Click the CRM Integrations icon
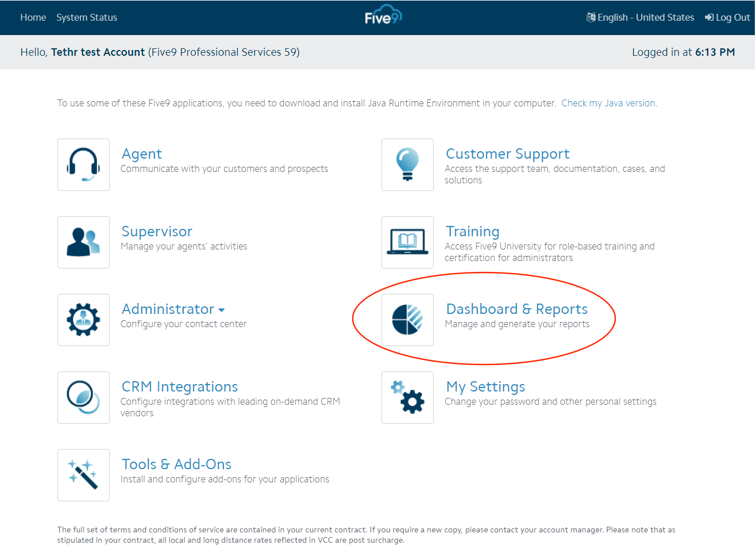Image resolution: width=756 pixels, height=560 pixels. [83, 397]
